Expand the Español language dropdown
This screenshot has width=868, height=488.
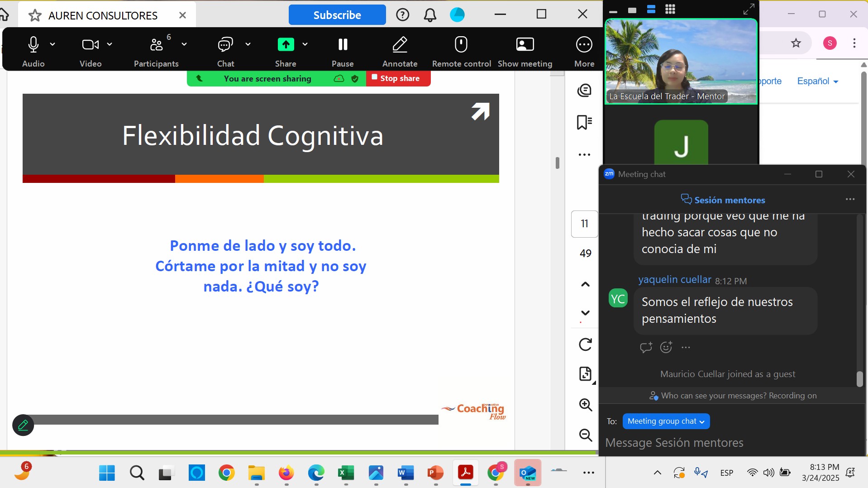pyautogui.click(x=817, y=81)
